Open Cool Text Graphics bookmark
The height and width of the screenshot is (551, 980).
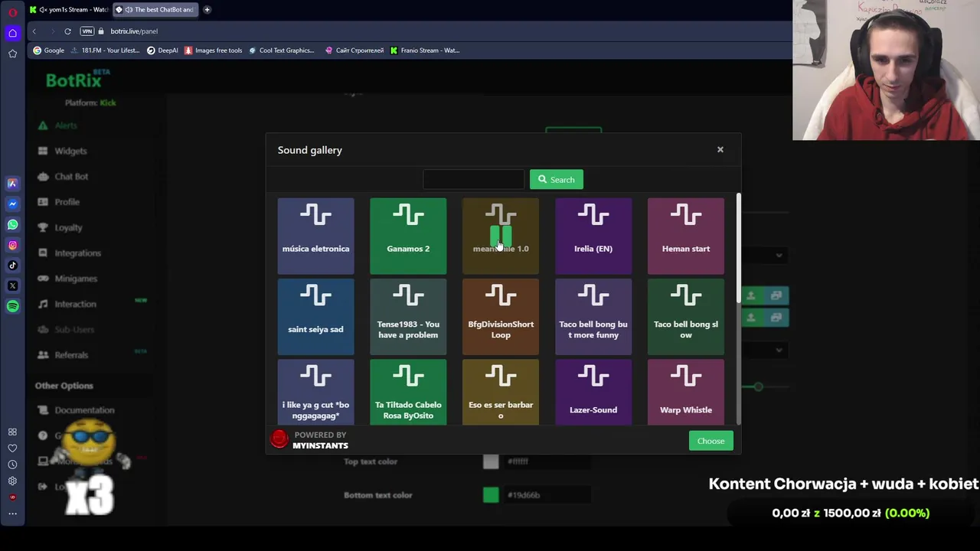tap(281, 51)
